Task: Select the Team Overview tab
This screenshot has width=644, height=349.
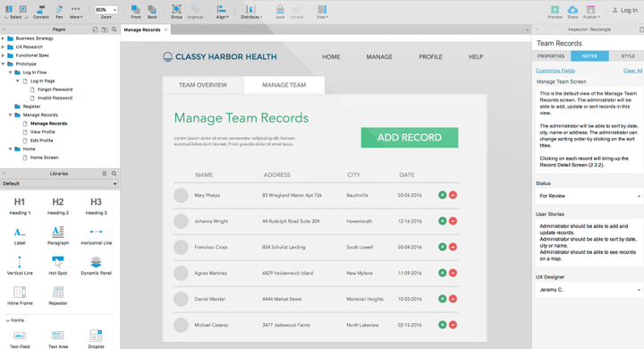Action: pyautogui.click(x=203, y=85)
